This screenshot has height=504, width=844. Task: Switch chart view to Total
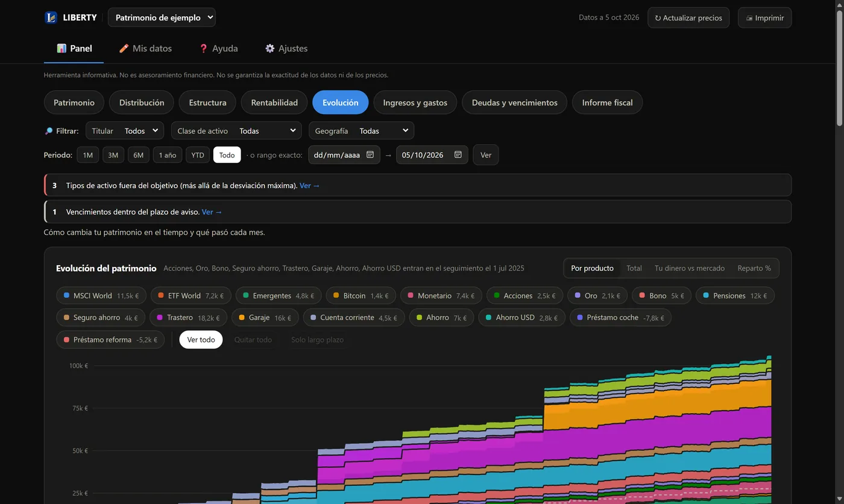coord(634,268)
